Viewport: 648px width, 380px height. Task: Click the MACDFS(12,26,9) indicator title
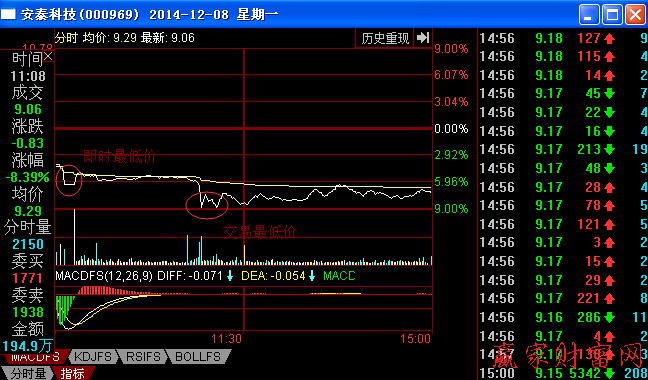(104, 276)
